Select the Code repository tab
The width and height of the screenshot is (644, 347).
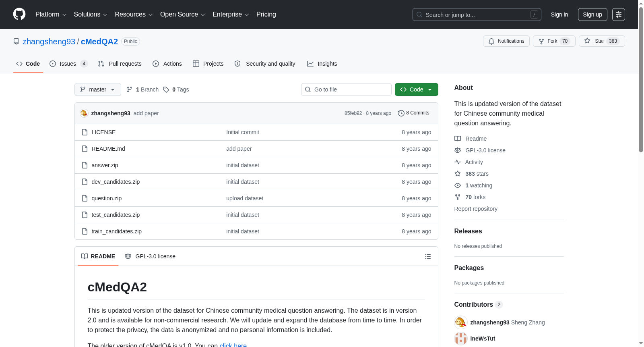tap(28, 64)
